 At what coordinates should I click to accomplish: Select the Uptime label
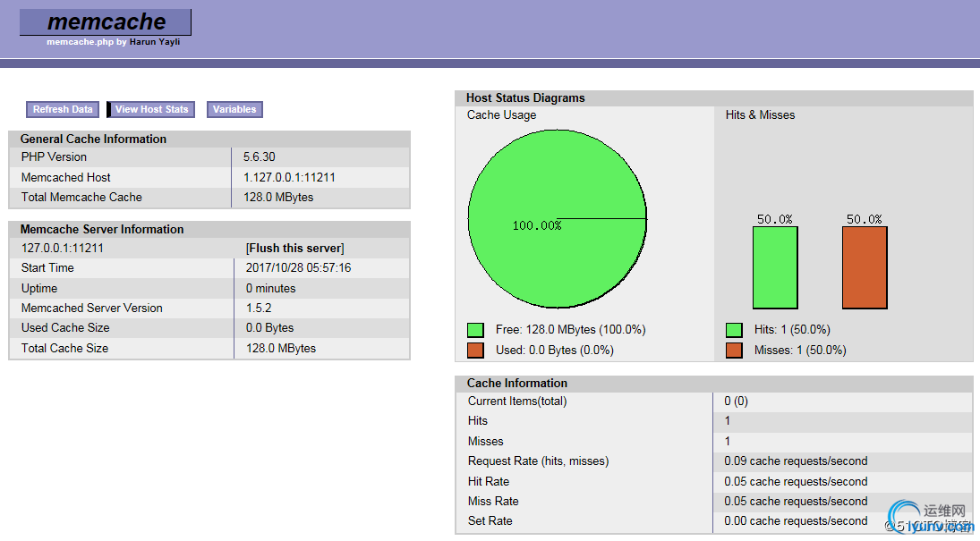coord(39,289)
